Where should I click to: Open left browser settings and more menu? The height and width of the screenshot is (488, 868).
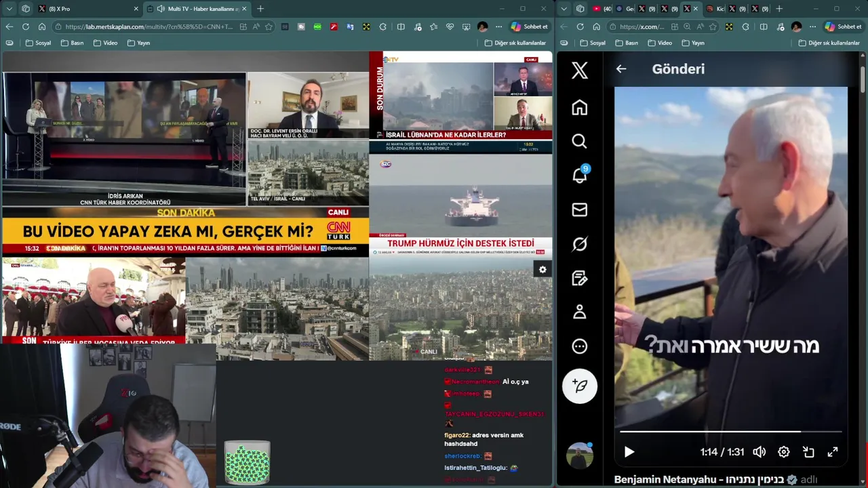499,26
